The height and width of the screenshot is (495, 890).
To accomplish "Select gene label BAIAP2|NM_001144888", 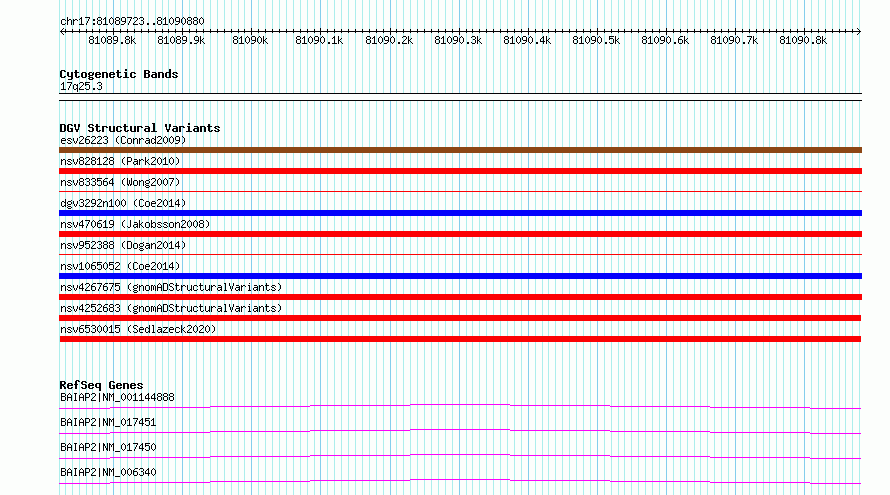I will pyautogui.click(x=117, y=397).
